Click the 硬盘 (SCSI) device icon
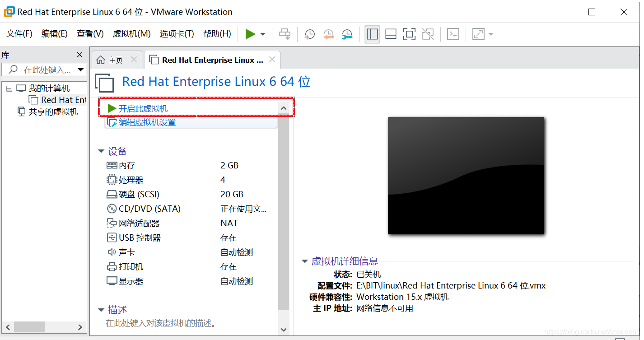 [112, 195]
